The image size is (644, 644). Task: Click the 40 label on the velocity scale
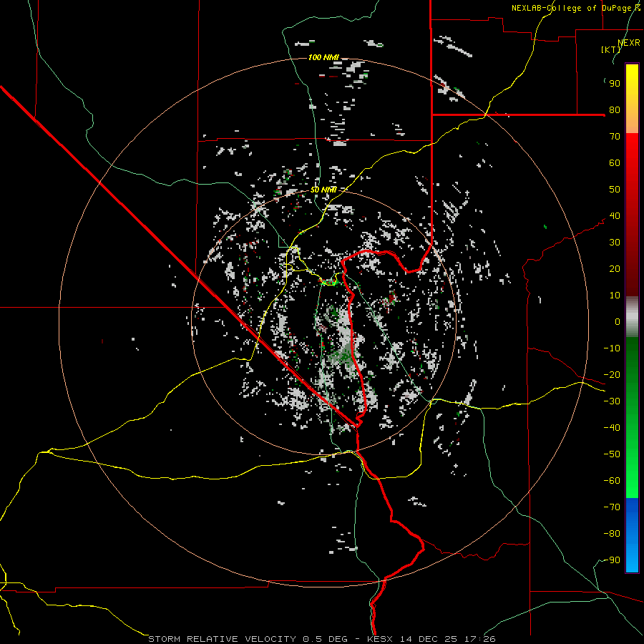(x=615, y=216)
